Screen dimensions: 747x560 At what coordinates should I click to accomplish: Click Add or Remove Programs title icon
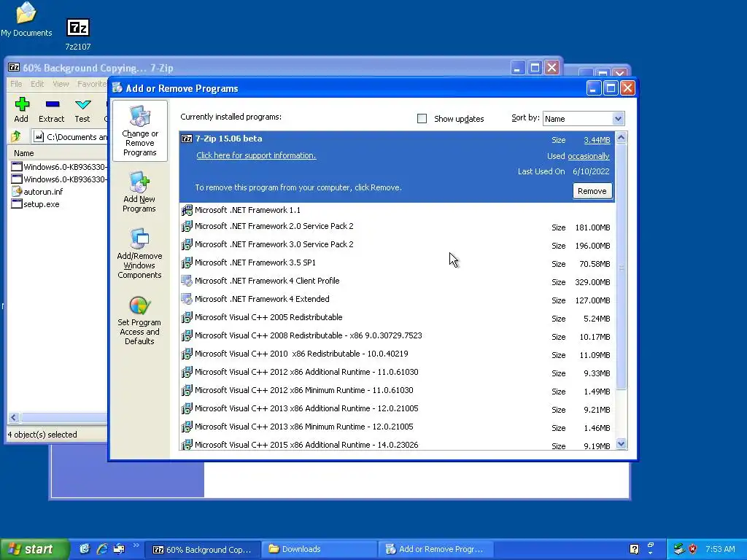(x=117, y=88)
